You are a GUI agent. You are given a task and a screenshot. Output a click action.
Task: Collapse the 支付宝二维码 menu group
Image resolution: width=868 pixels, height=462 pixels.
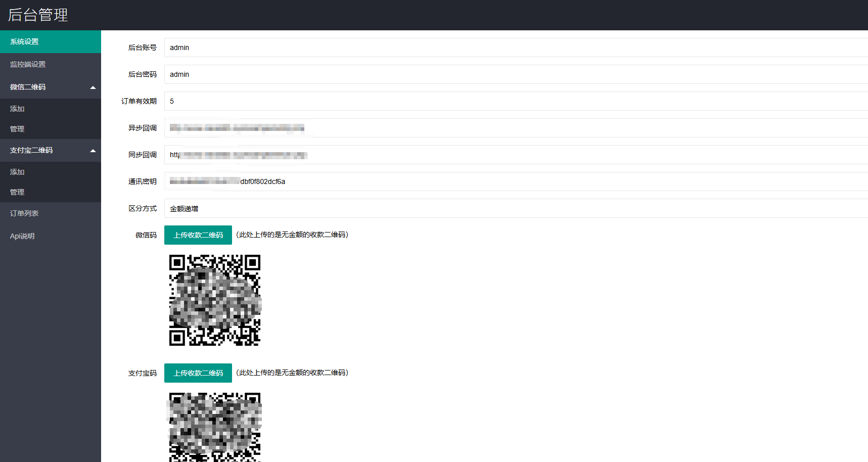(51, 150)
